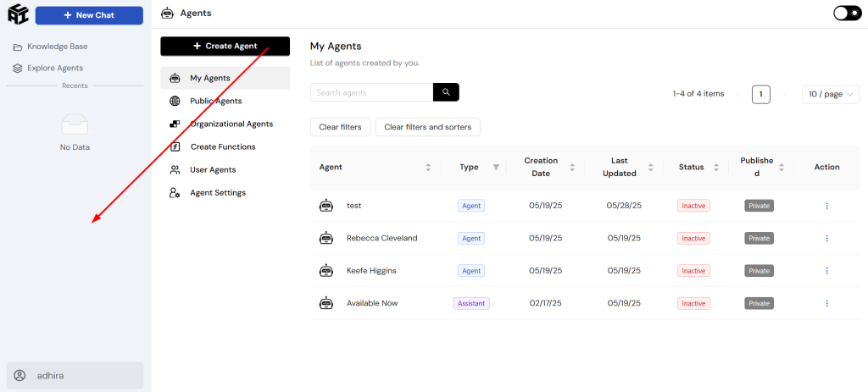Click the agent name "test"

click(353, 206)
